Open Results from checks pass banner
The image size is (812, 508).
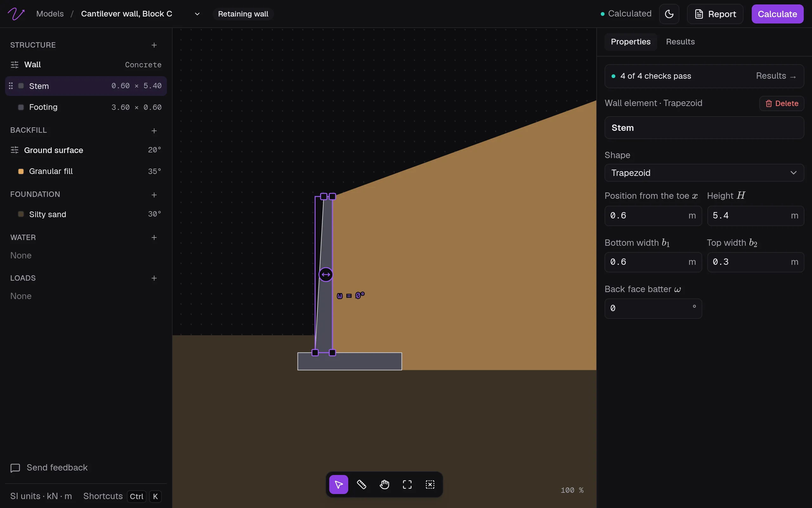coord(776,76)
